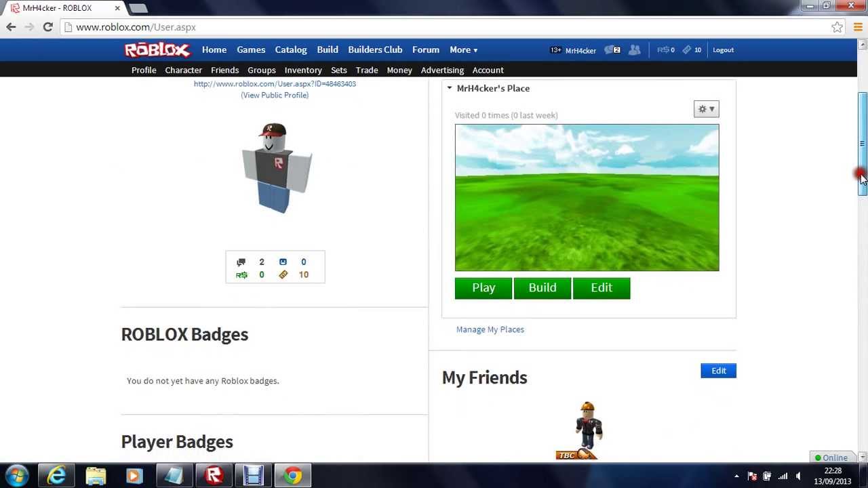Viewport: 868px width, 488px height.
Task: Open the messages icon showing 2 unread
Action: point(612,50)
